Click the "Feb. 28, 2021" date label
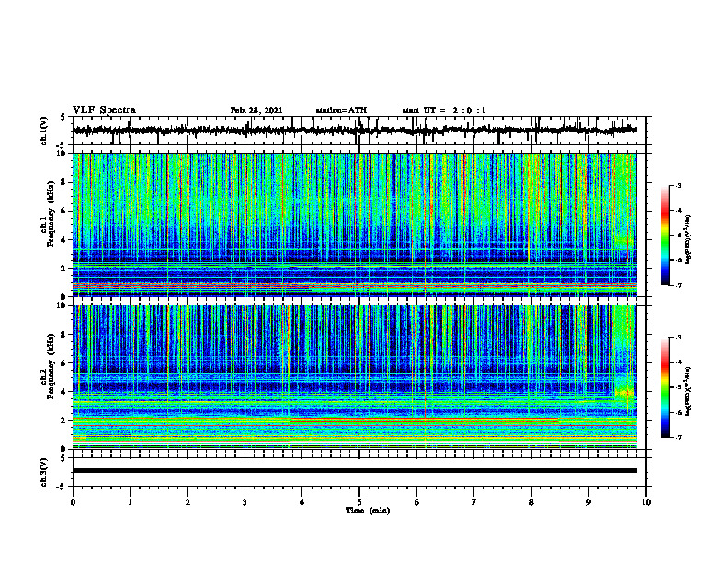 (x=256, y=110)
